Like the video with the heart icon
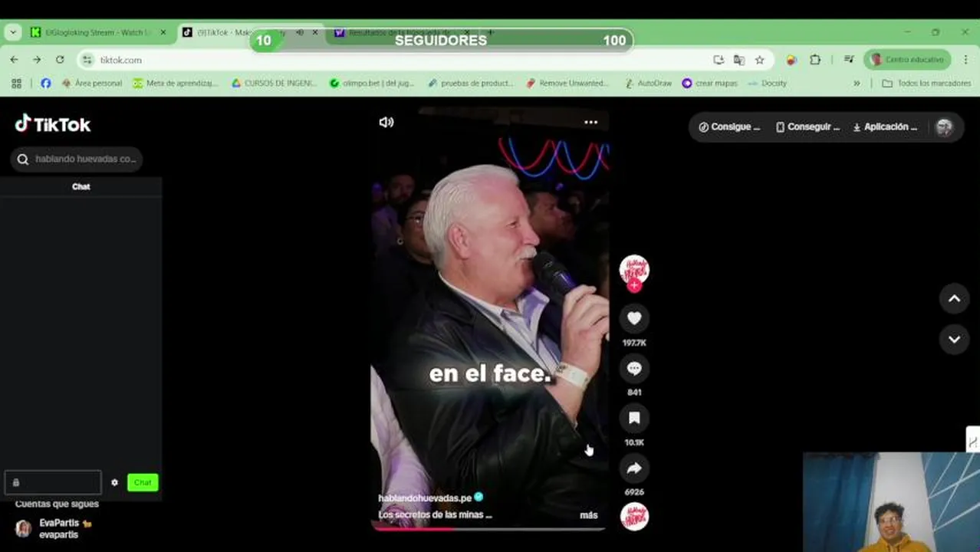 tap(634, 318)
